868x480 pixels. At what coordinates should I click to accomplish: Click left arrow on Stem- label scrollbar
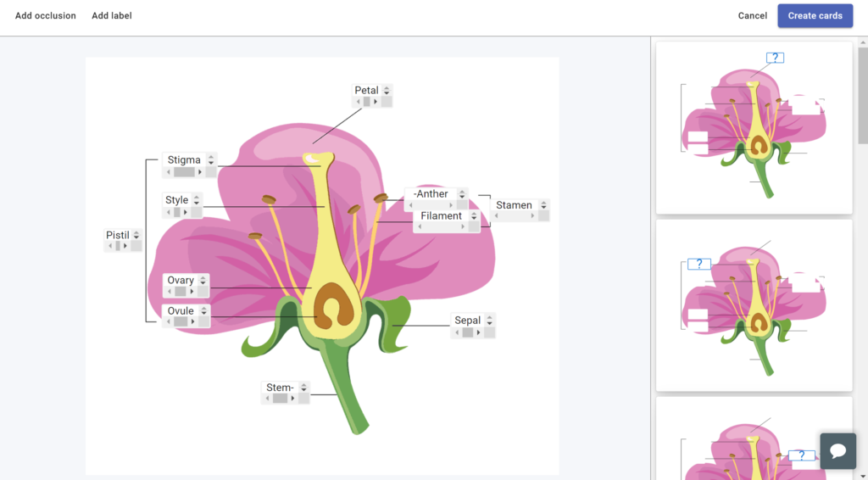click(267, 399)
